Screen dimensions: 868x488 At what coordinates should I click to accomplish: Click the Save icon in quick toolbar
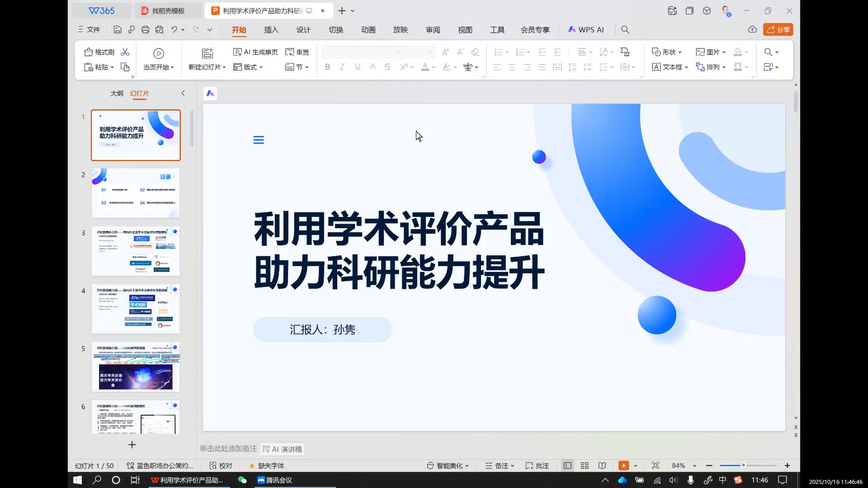118,30
